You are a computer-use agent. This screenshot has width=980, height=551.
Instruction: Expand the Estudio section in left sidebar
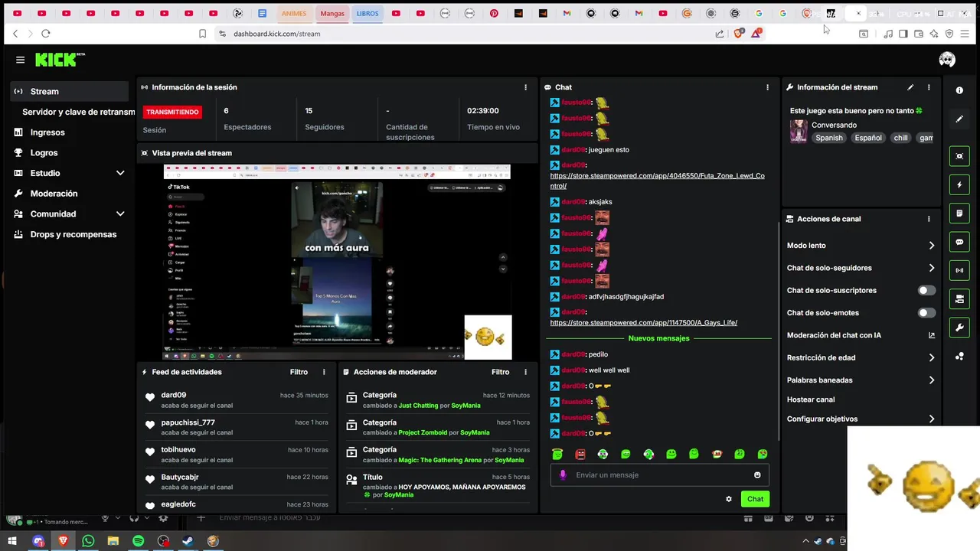(120, 173)
